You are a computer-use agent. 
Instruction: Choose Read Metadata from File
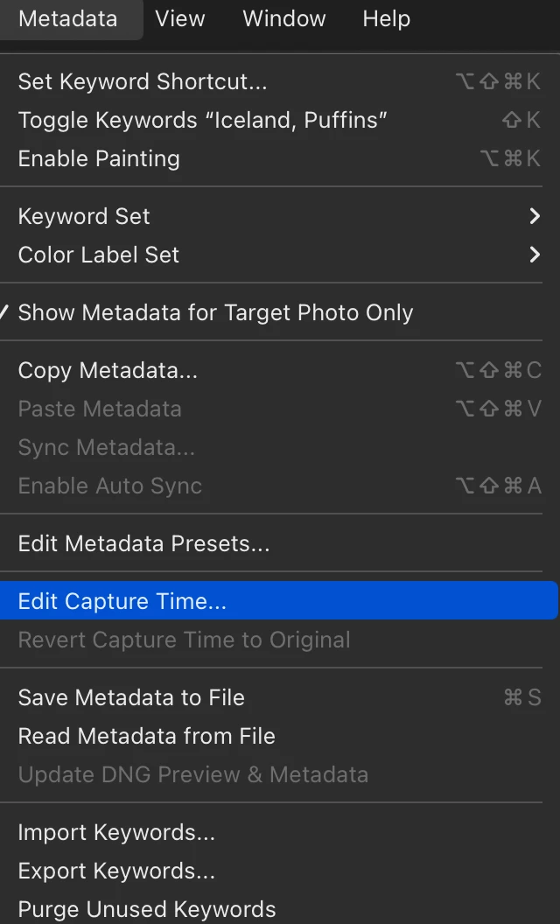click(x=146, y=736)
